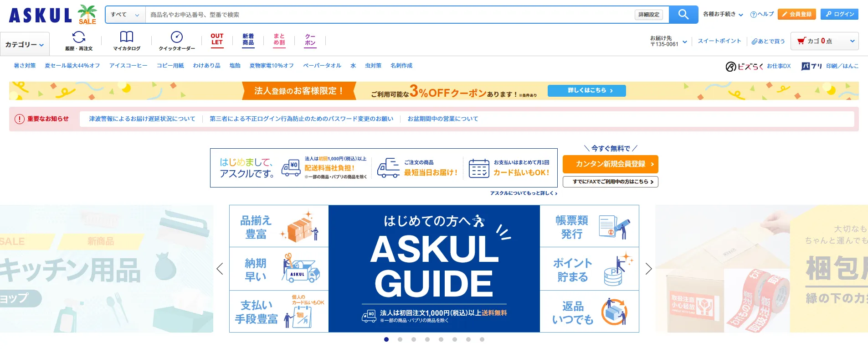Open 夏セール最大44%オフ link
The image size is (868, 349).
[72, 66]
